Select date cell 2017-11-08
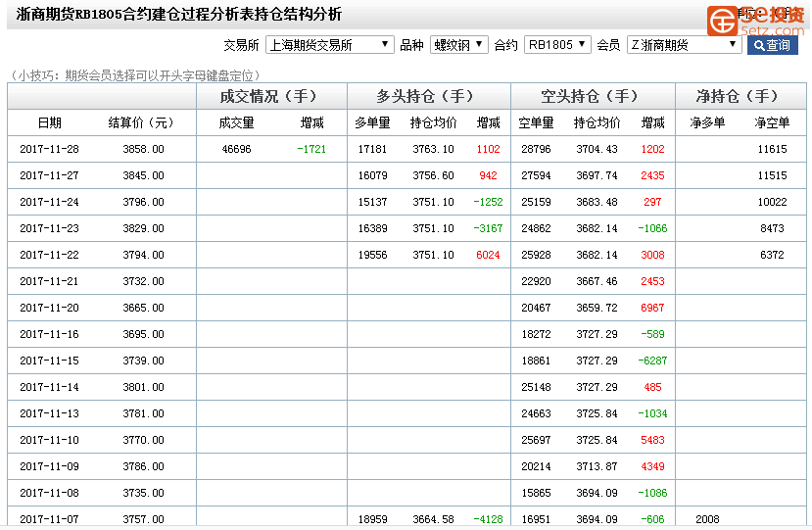This screenshot has height=530, width=812. tap(50, 493)
